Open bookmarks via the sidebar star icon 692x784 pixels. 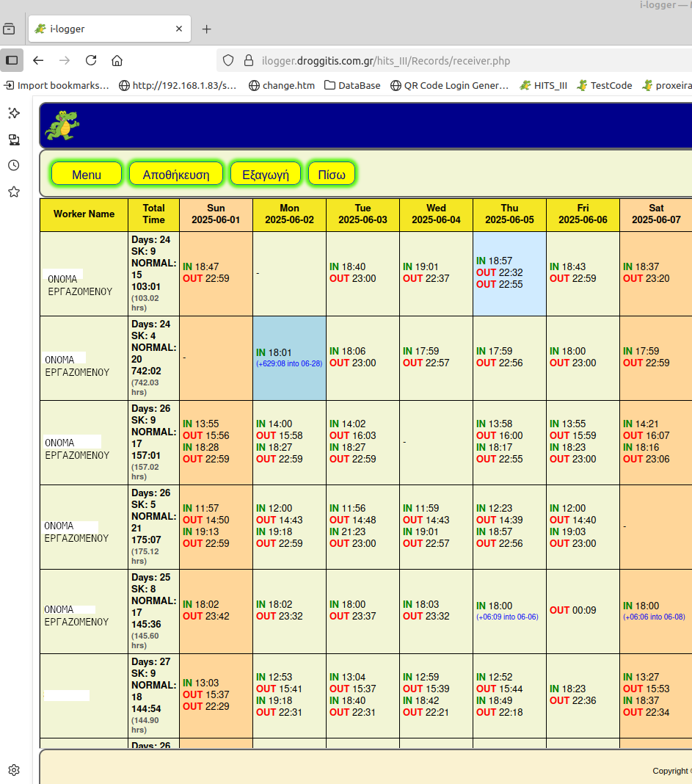coord(13,192)
